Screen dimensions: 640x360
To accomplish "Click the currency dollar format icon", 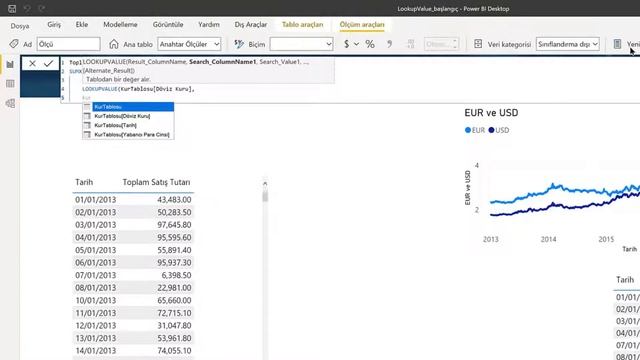I will [x=347, y=44].
